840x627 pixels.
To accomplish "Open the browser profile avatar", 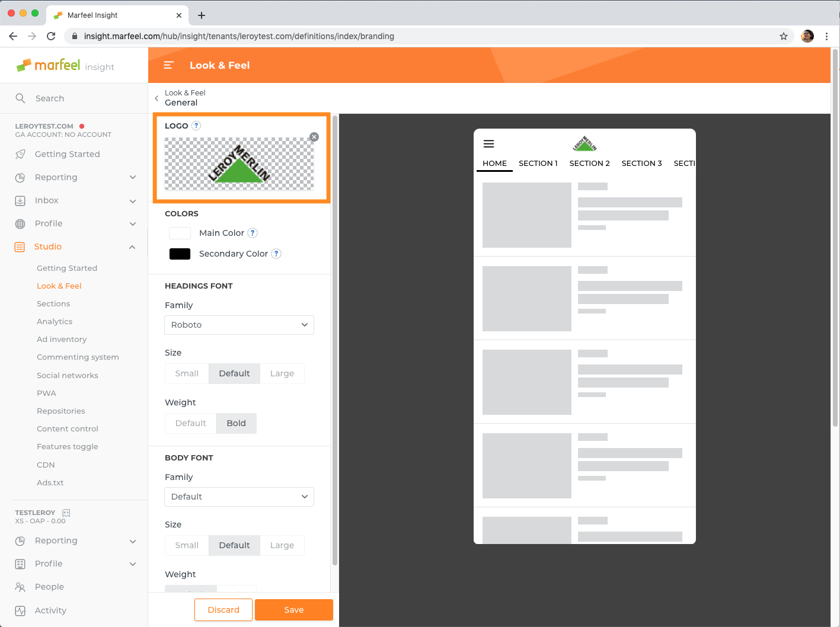I will pyautogui.click(x=807, y=36).
